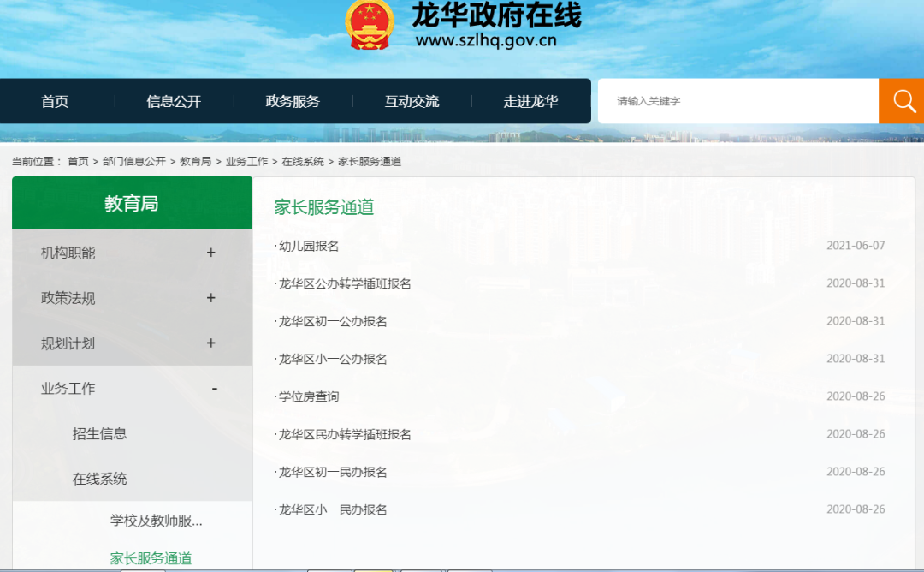
Task: Expand 规划计划 with its plus sign
Action: tap(211, 343)
